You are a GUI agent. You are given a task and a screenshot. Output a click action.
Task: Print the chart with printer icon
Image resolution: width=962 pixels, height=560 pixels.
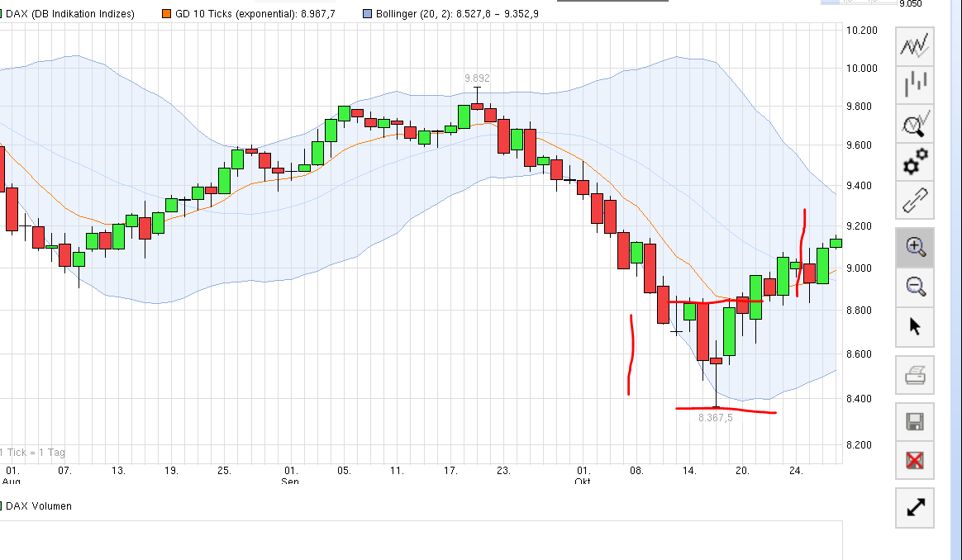(915, 375)
